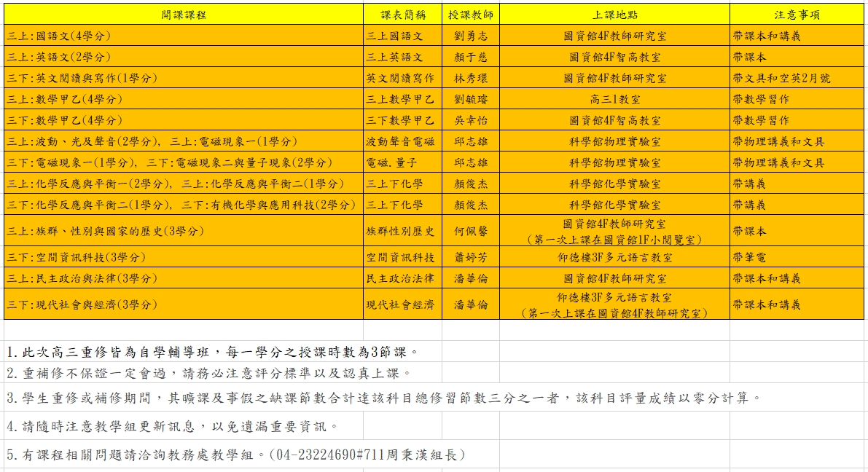Click abbreviation cell 三上國語文
This screenshot has width=868, height=472.
[402, 36]
